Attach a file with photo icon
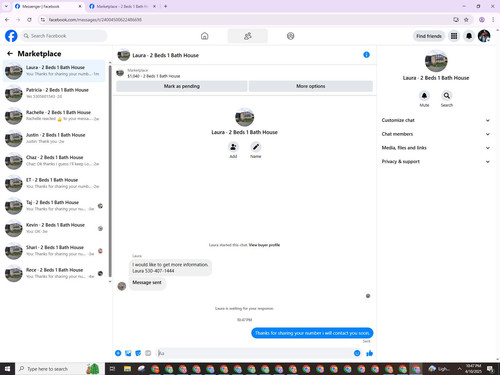Viewport: 500px width, 375px height. [128, 353]
